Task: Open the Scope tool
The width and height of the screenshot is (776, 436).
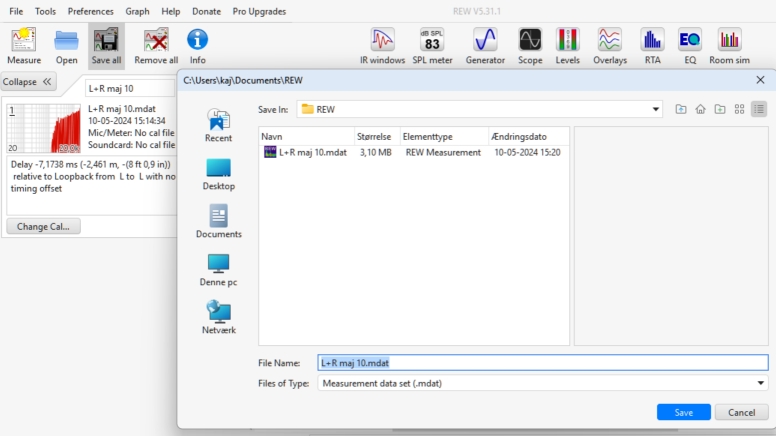Action: pyautogui.click(x=530, y=46)
